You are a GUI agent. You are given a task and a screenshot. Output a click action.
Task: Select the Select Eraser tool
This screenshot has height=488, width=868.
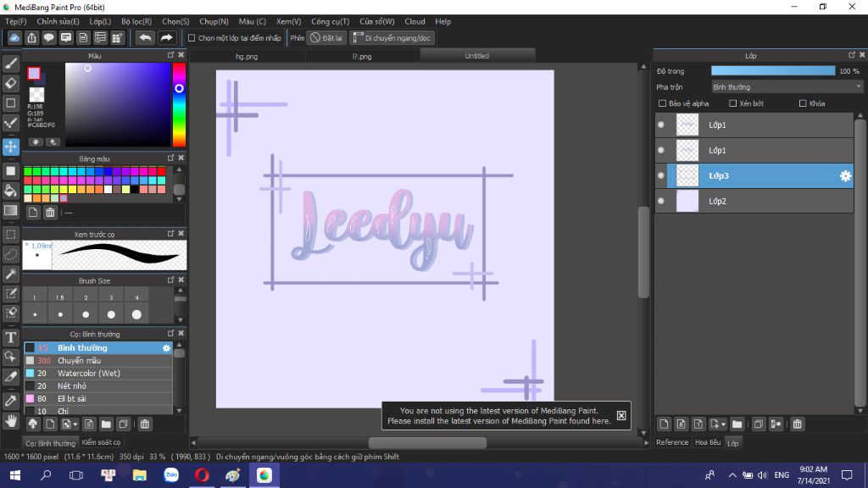click(x=10, y=313)
